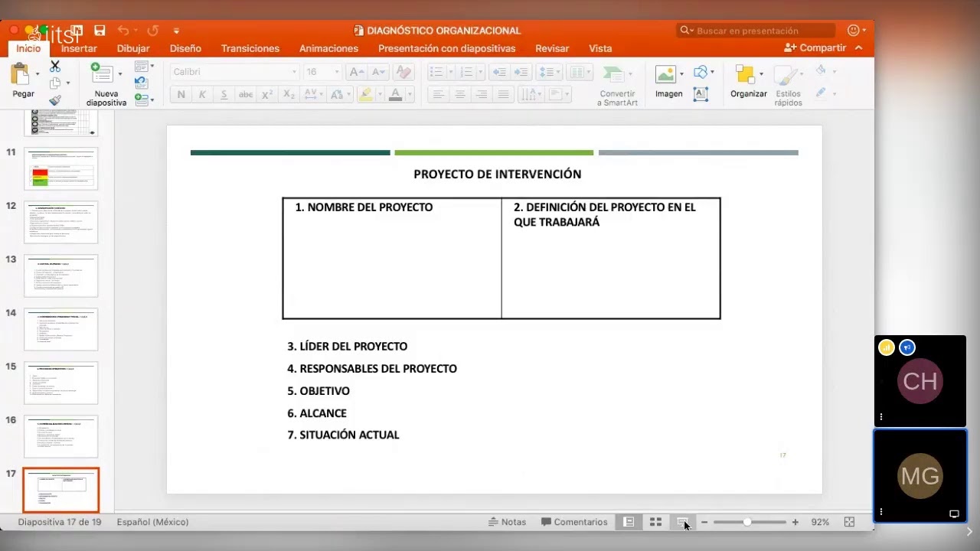Switch to Normal view icon
This screenshot has width=980, height=551.
629,522
